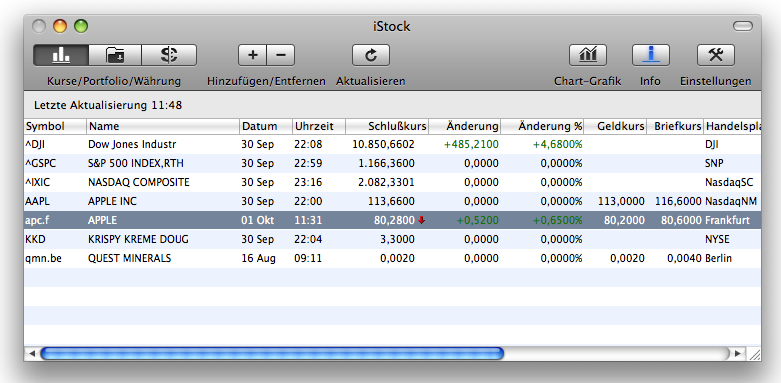Image resolution: width=781 pixels, height=383 pixels.
Task: Sort by the Änderung column header
Action: pyautogui.click(x=465, y=127)
